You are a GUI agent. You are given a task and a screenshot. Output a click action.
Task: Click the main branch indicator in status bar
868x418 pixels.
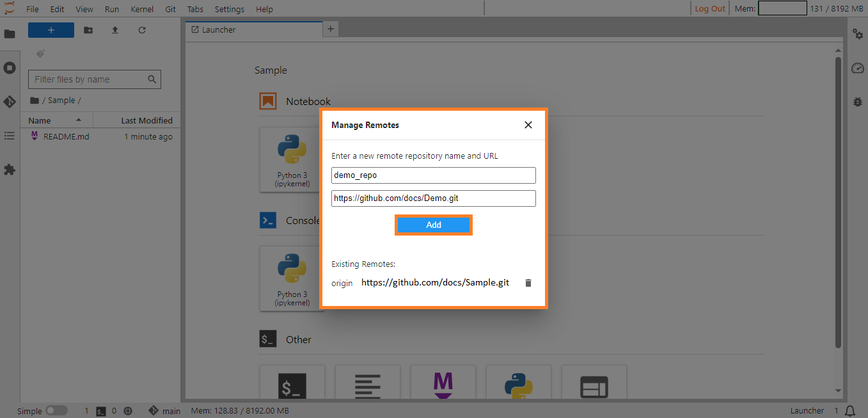click(x=164, y=411)
